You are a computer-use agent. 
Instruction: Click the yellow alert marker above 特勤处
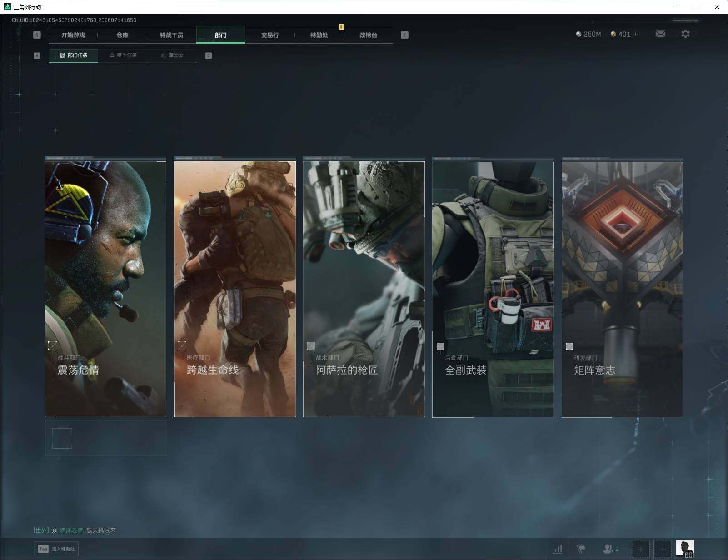pyautogui.click(x=341, y=27)
